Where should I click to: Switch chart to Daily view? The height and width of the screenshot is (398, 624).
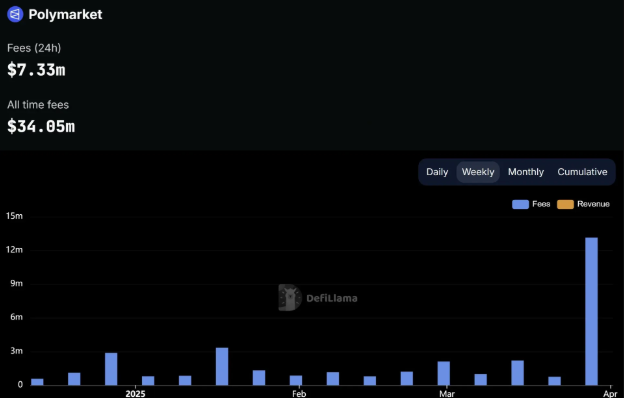pyautogui.click(x=437, y=172)
